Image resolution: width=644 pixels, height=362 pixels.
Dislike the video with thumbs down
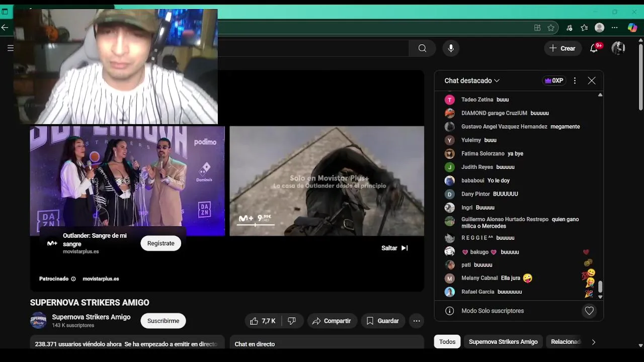point(292,321)
